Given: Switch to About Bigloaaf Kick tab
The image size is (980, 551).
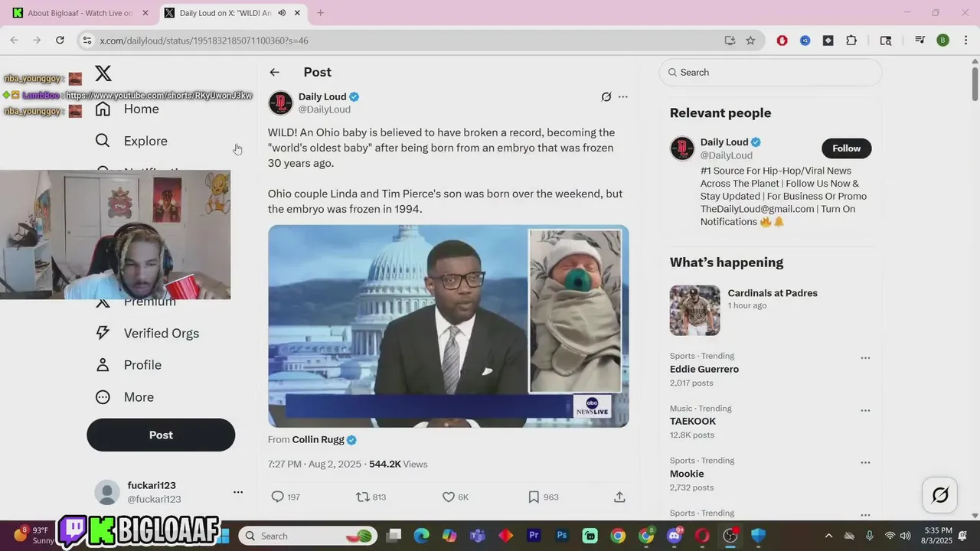Looking at the screenshot, I should (x=80, y=13).
